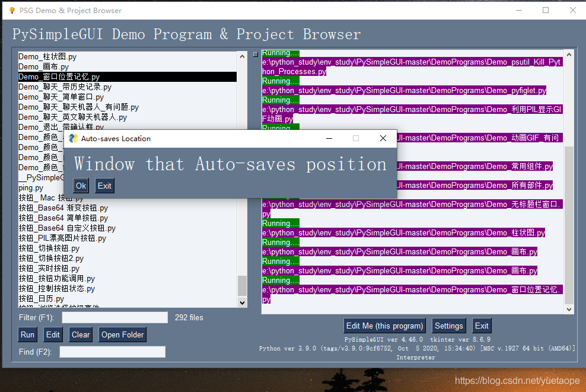Viewport: 586px width, 392px height.
Task: Open the Settings window
Action: coord(449,326)
